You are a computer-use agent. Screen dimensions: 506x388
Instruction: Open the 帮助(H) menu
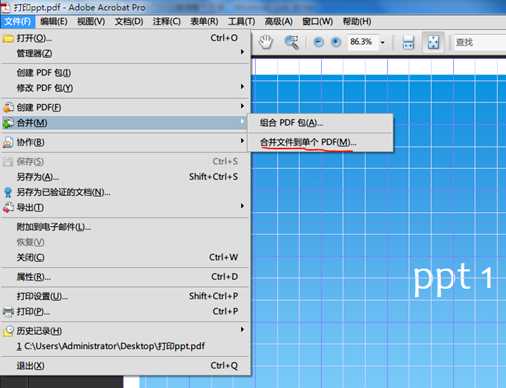(x=357, y=22)
